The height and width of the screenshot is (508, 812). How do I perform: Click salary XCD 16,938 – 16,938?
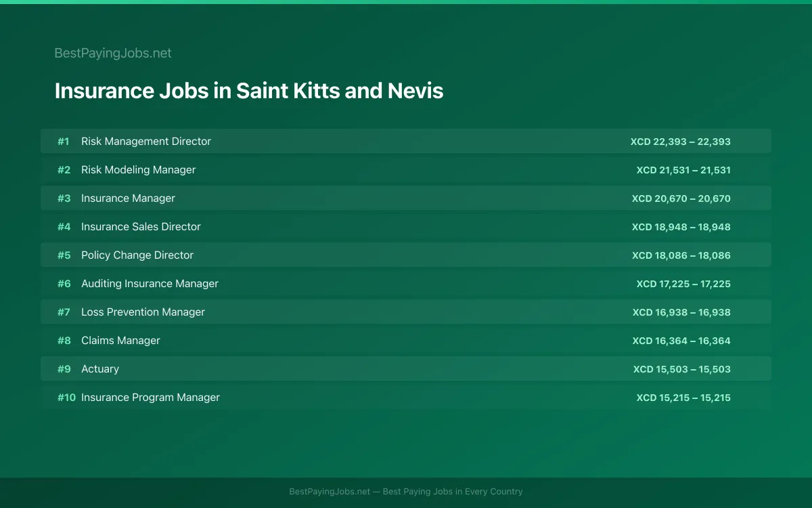[x=681, y=312]
